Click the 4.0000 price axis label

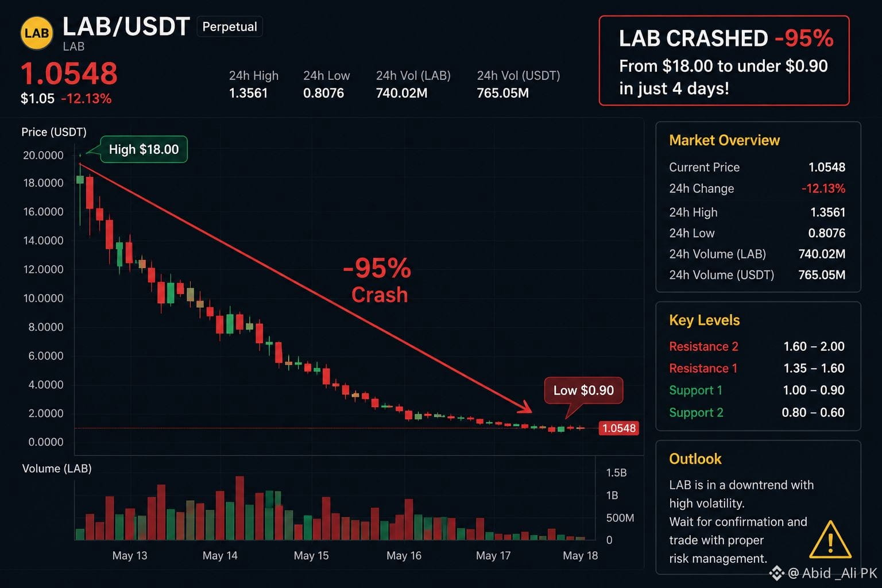click(46, 385)
